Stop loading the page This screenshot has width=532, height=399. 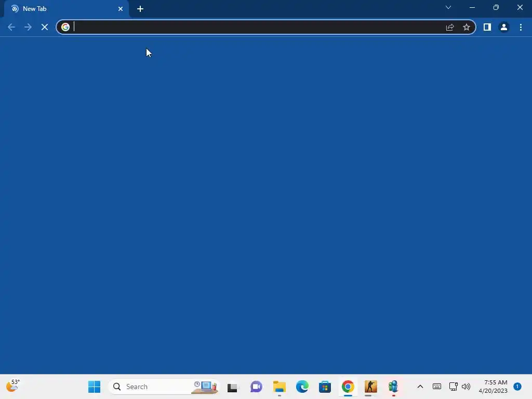45,27
